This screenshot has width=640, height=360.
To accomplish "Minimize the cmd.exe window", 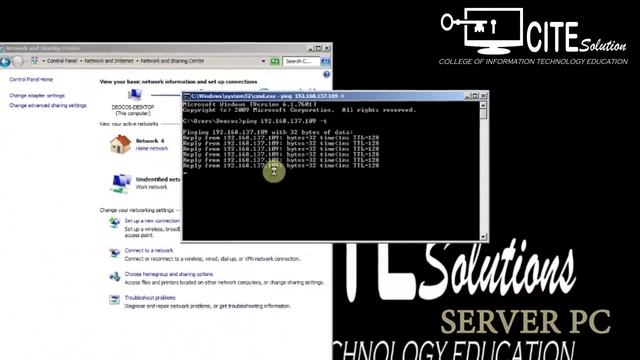I will [x=468, y=96].
